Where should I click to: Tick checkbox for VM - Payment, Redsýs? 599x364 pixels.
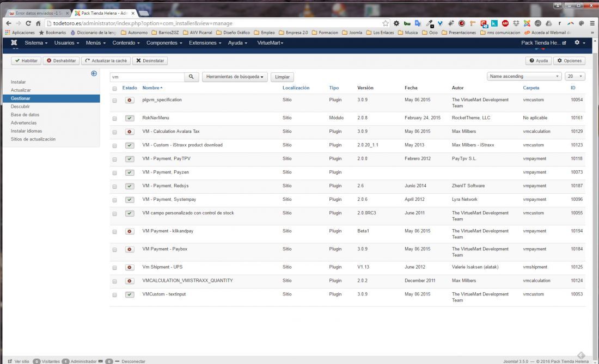114,187
